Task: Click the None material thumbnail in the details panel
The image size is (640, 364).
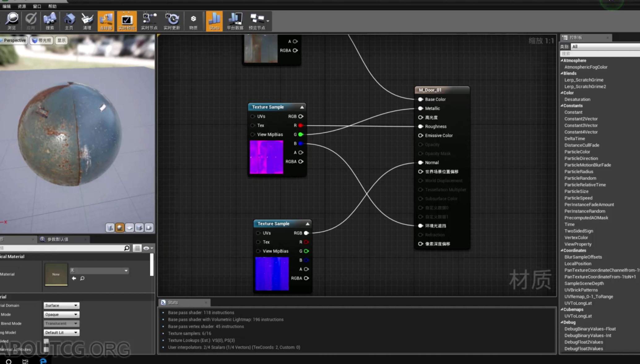Action: (x=56, y=274)
